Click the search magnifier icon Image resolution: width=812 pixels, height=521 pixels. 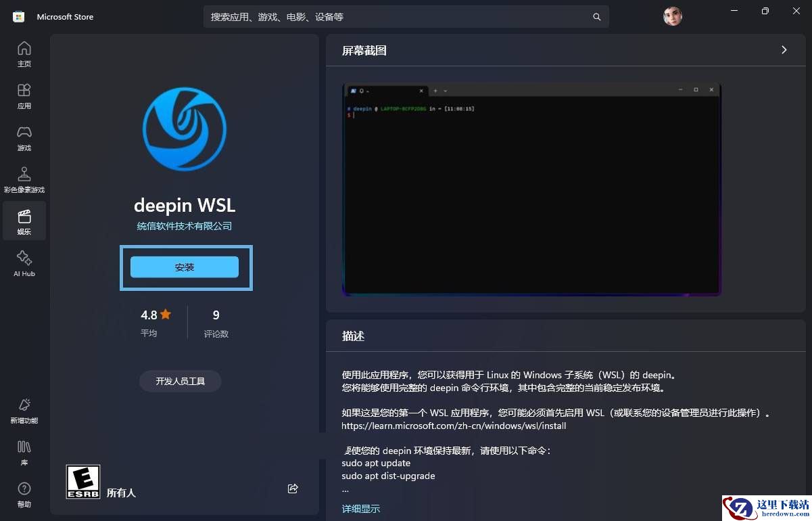[x=597, y=17]
